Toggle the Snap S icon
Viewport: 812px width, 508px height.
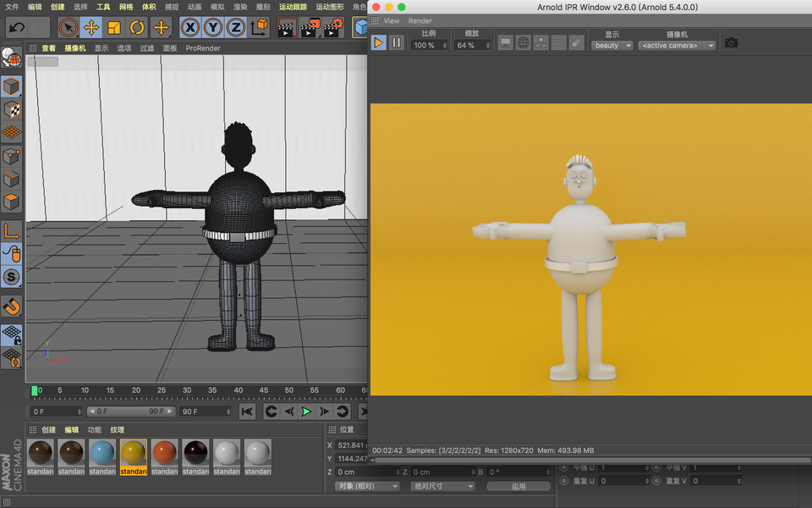11,277
